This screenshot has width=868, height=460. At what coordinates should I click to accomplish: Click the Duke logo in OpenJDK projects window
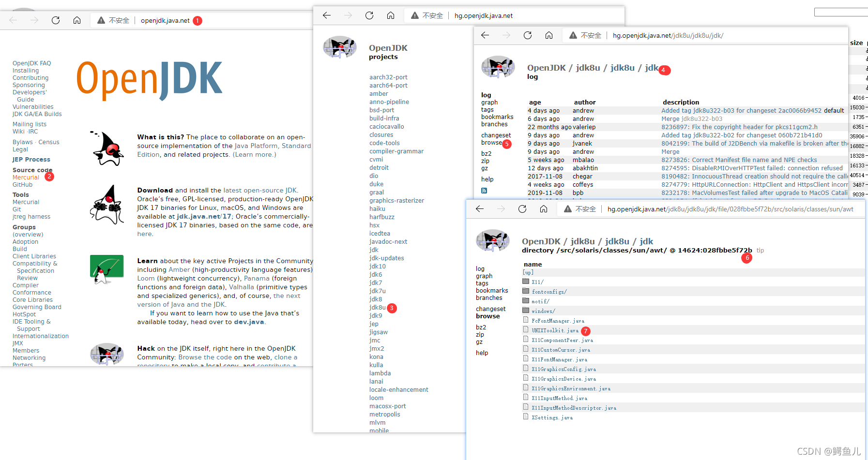pyautogui.click(x=340, y=48)
